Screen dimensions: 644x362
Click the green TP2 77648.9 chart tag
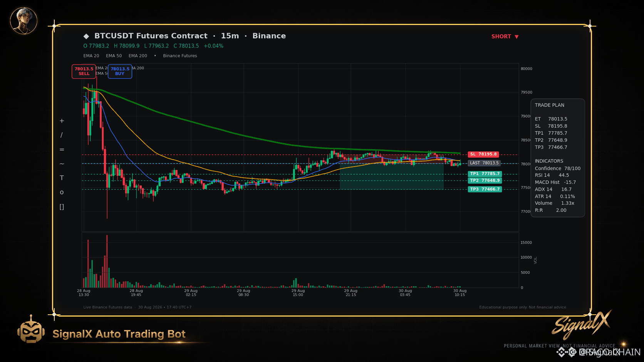coord(485,180)
